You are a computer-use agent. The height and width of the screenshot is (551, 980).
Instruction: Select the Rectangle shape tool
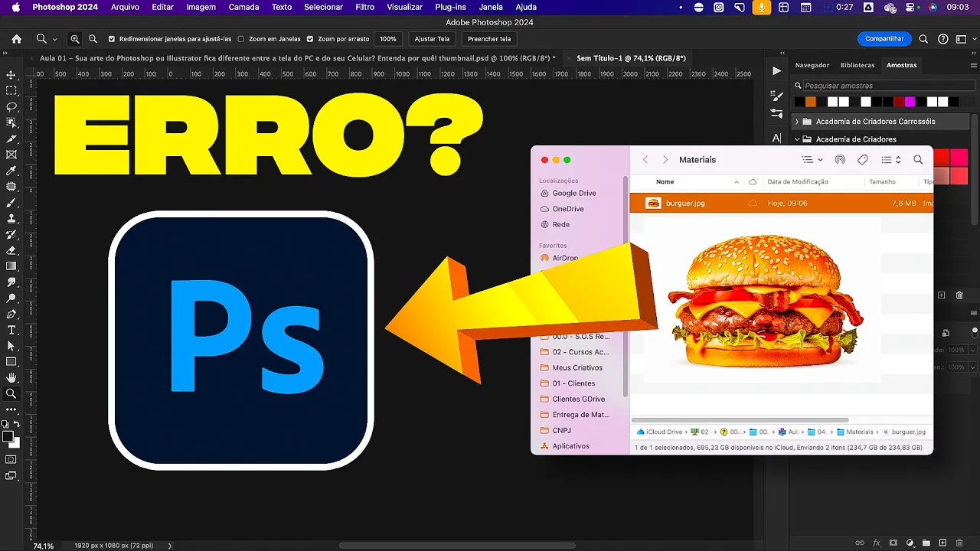click(11, 362)
